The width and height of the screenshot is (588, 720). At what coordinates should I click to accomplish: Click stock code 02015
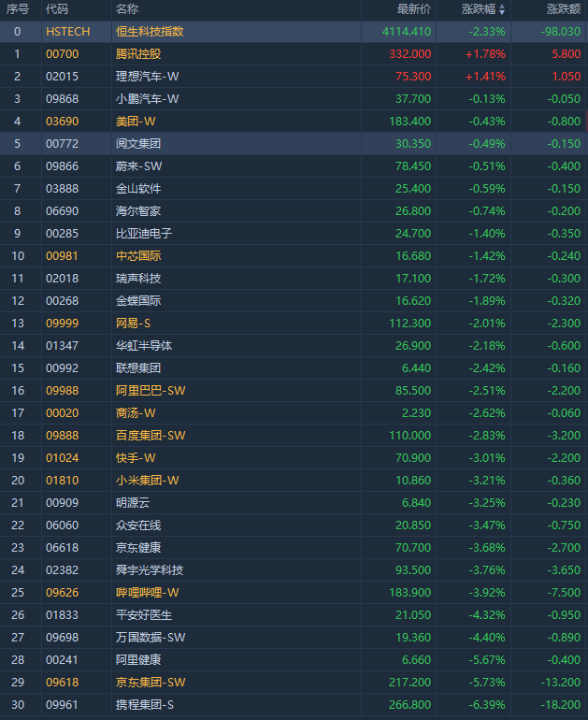[63, 77]
